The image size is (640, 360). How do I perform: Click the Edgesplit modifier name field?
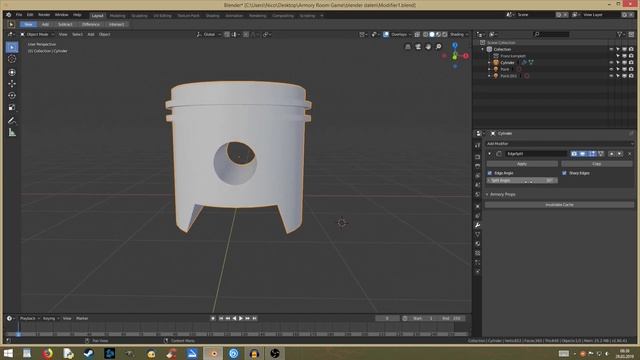(x=536, y=154)
